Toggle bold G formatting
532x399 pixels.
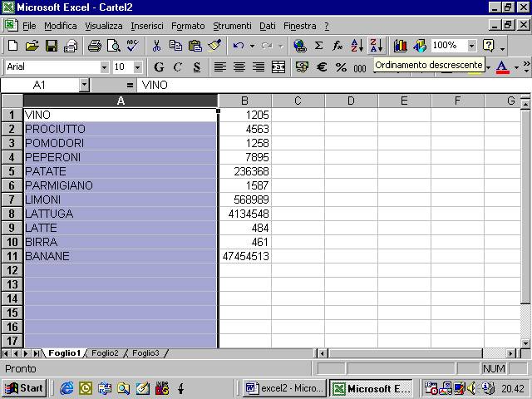coord(159,66)
